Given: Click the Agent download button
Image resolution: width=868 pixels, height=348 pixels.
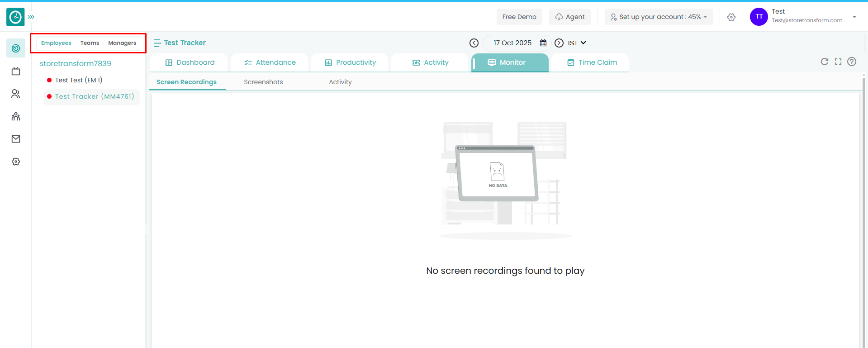Looking at the screenshot, I should click(x=570, y=17).
